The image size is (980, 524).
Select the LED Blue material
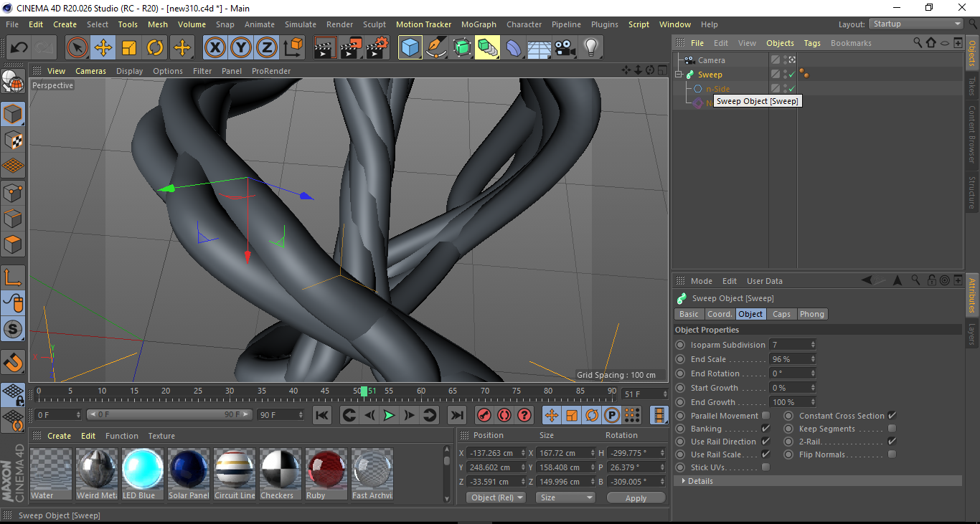pos(143,475)
